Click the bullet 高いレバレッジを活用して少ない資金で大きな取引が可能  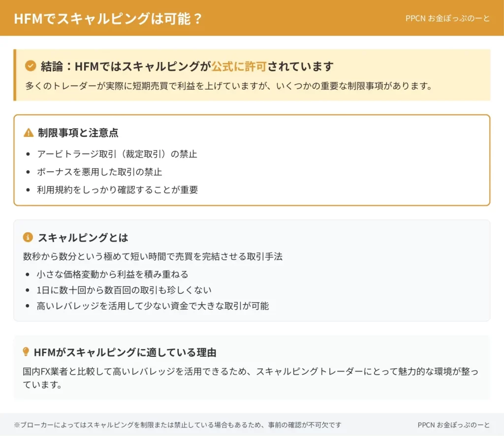coord(153,306)
